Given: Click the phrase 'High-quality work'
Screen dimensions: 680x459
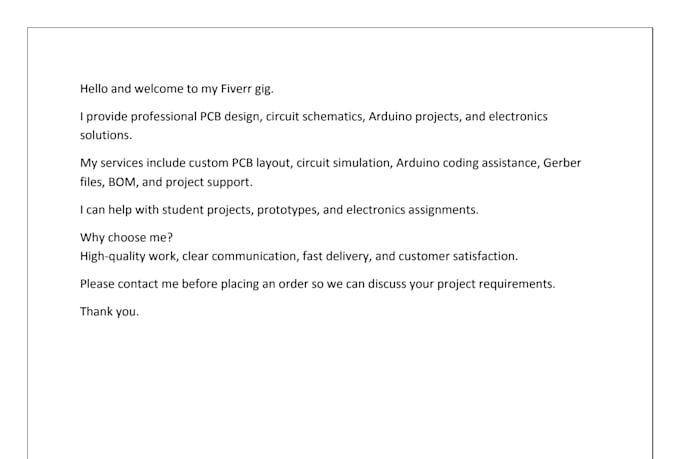Looking at the screenshot, I should (129, 256).
